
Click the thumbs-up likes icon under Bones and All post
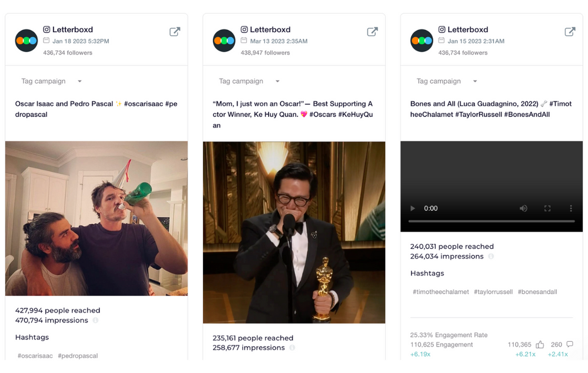point(540,344)
